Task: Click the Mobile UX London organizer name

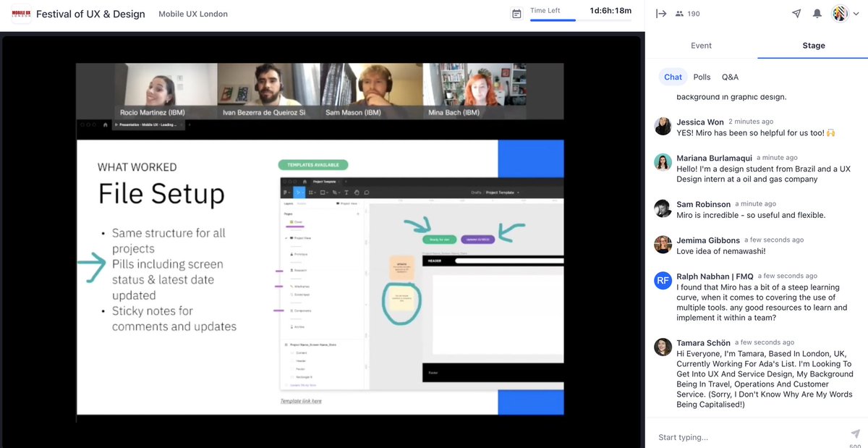Action: (193, 14)
